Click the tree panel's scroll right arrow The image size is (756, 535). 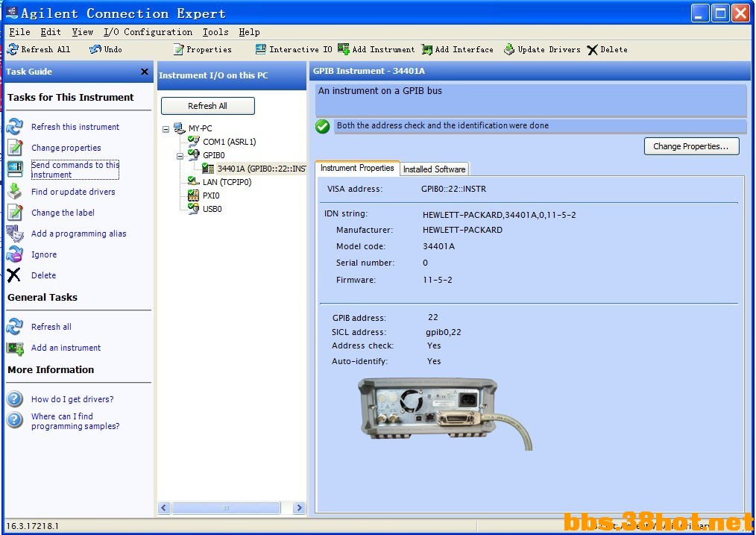(x=300, y=507)
